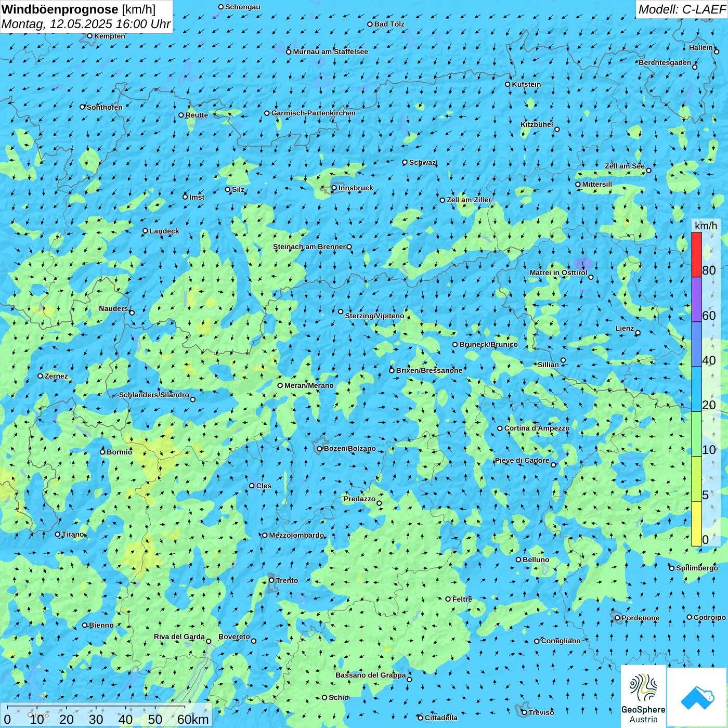
Task: Click the Predazzo location dot
Action: 379,503
